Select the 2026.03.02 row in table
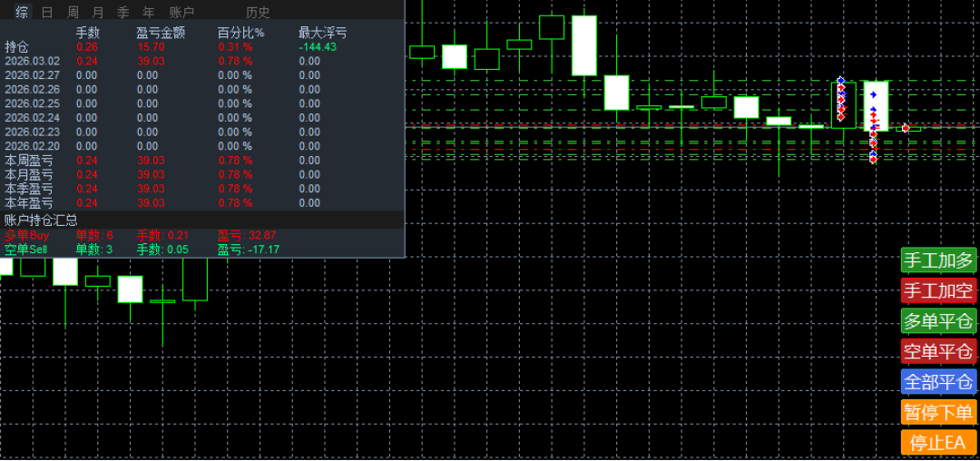 click(x=33, y=61)
